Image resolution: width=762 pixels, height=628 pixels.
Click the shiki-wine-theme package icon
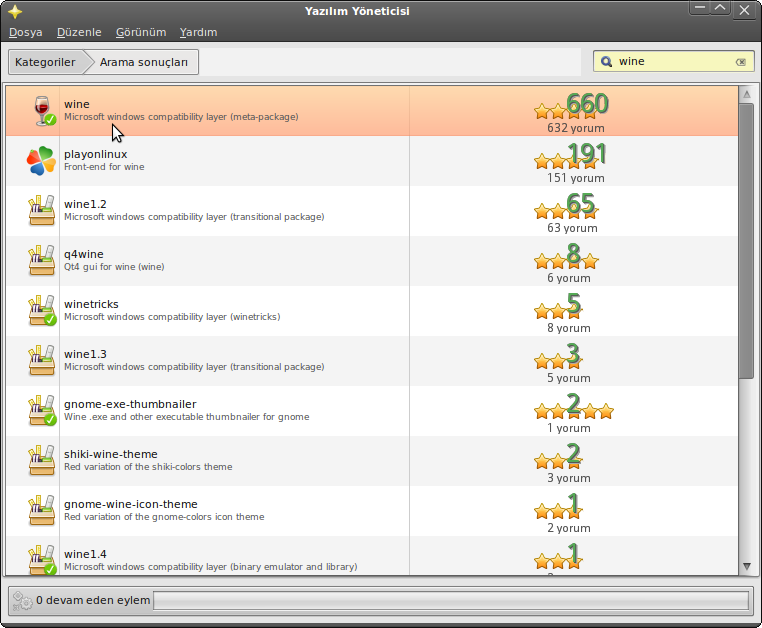[x=41, y=461]
